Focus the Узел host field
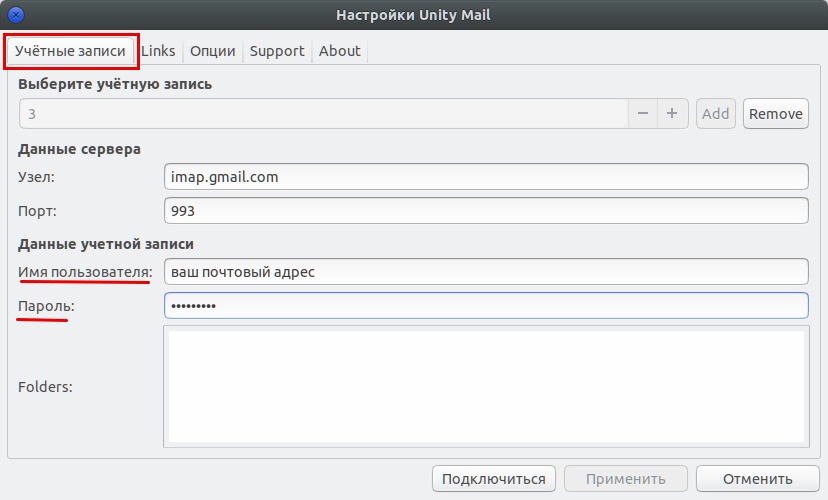The width and height of the screenshot is (828, 500). (486, 177)
